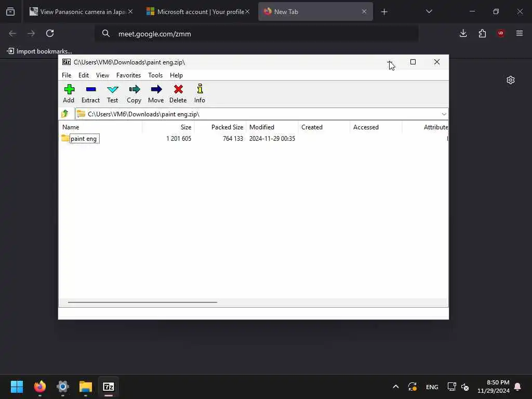This screenshot has width=532, height=399.
Task: Open the browser hamburger menu
Action: click(x=520, y=33)
